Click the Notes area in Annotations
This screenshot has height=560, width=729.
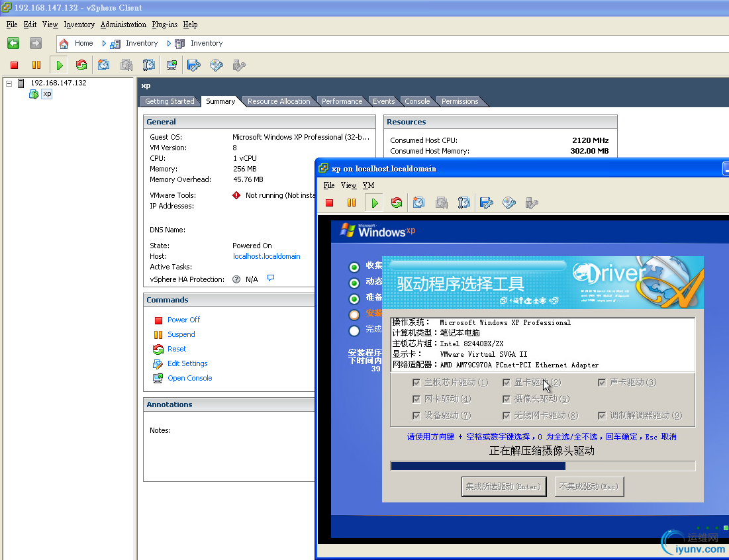pos(228,446)
